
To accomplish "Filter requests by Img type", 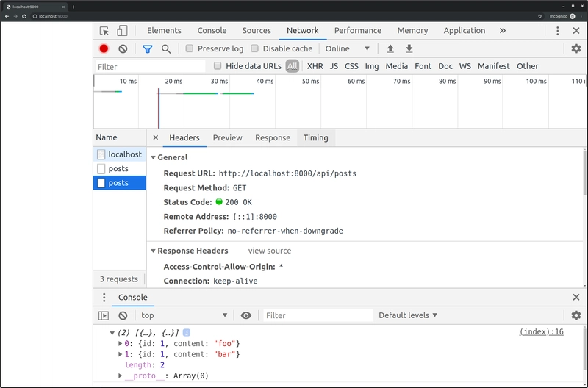I will click(372, 66).
